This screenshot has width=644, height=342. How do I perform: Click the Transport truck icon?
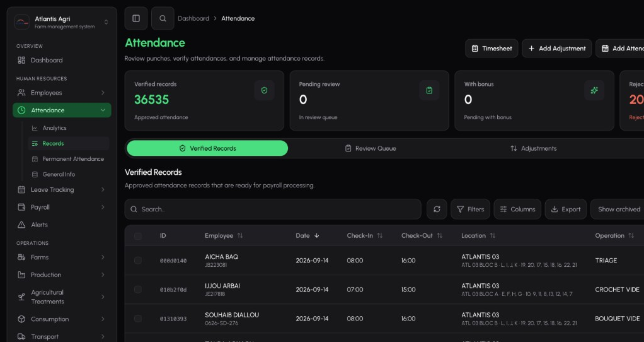21,337
